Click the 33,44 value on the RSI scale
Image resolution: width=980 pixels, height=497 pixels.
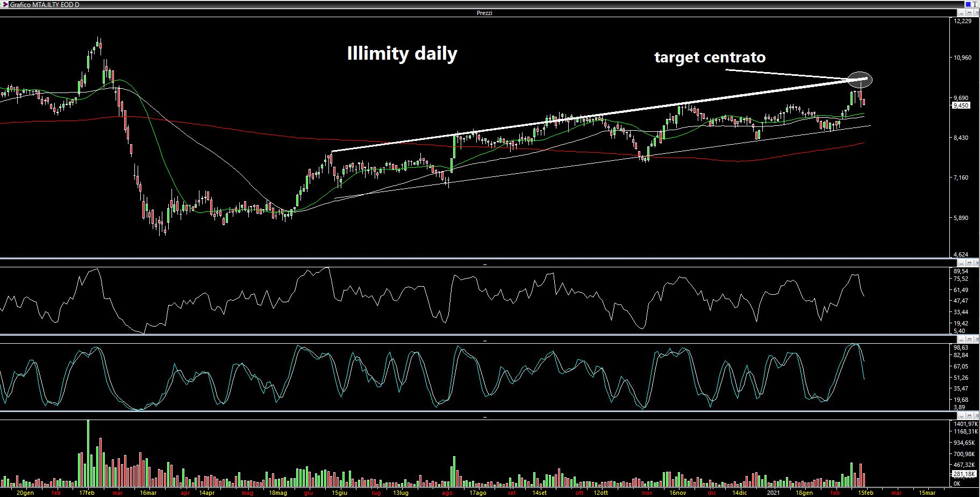(961, 312)
